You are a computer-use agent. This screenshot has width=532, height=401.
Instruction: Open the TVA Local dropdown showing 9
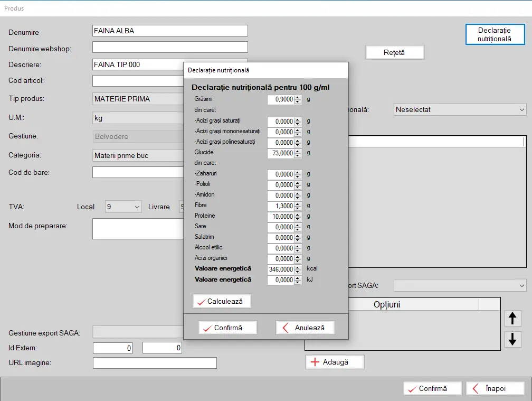pyautogui.click(x=123, y=207)
